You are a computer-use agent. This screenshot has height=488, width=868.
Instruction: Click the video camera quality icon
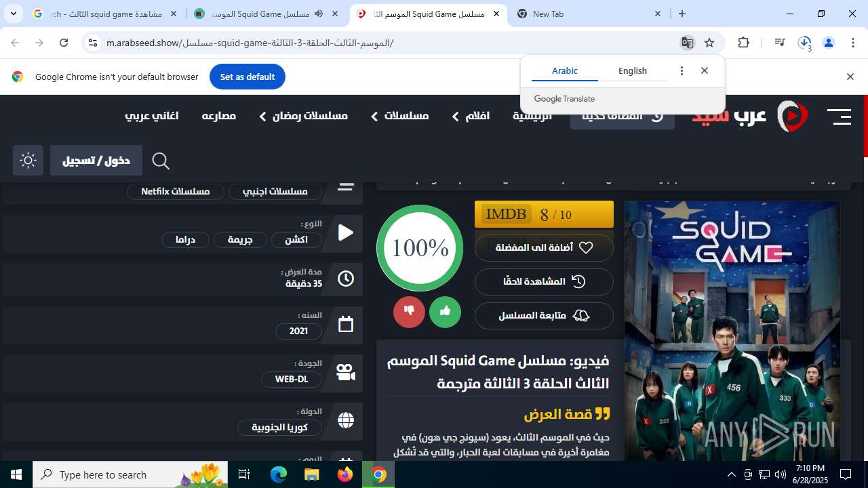346,372
